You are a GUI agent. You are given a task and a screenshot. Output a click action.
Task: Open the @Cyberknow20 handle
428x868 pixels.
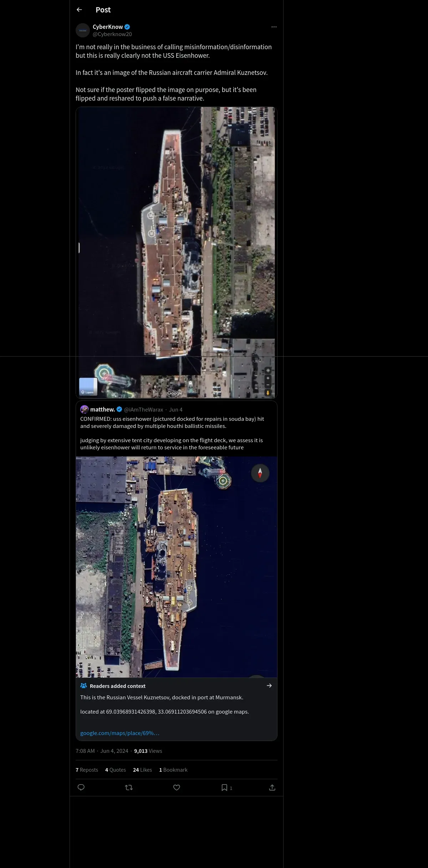[112, 34]
